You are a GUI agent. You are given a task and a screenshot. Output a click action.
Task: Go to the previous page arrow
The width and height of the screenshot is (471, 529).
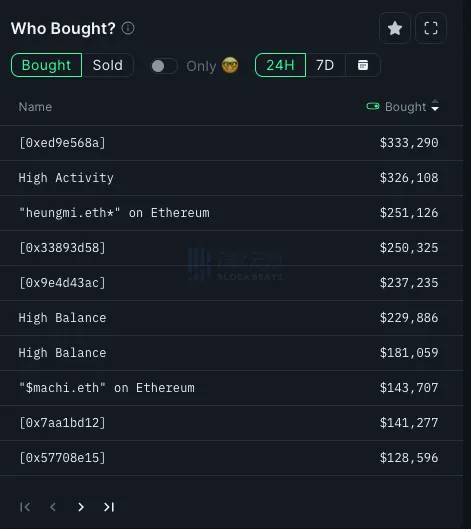click(53, 507)
